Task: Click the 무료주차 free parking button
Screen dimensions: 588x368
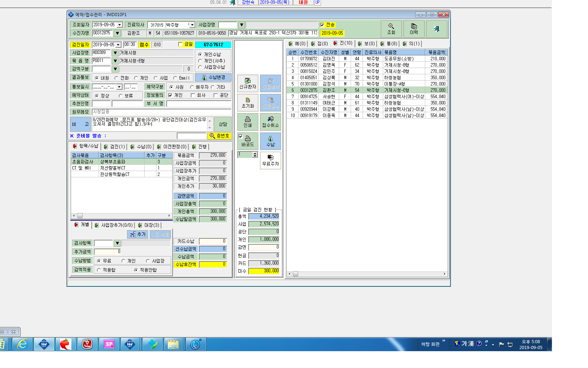Action: 271,161
